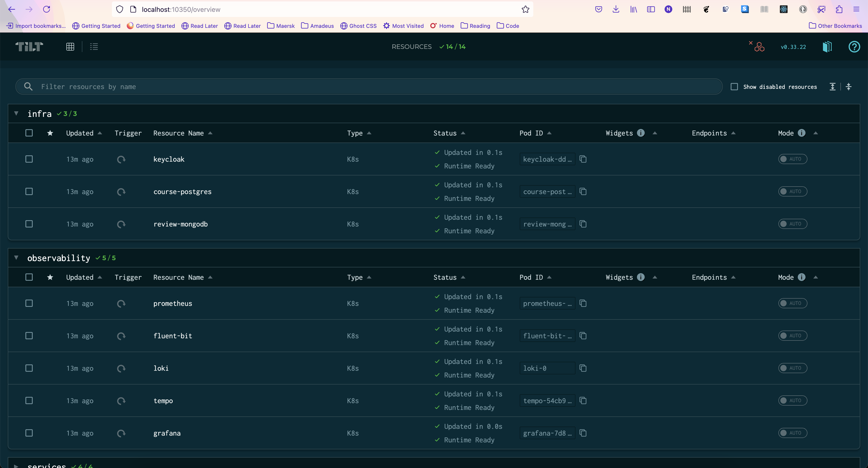Expand all resource groups icon
Screen dimensions: 868x468
833,87
